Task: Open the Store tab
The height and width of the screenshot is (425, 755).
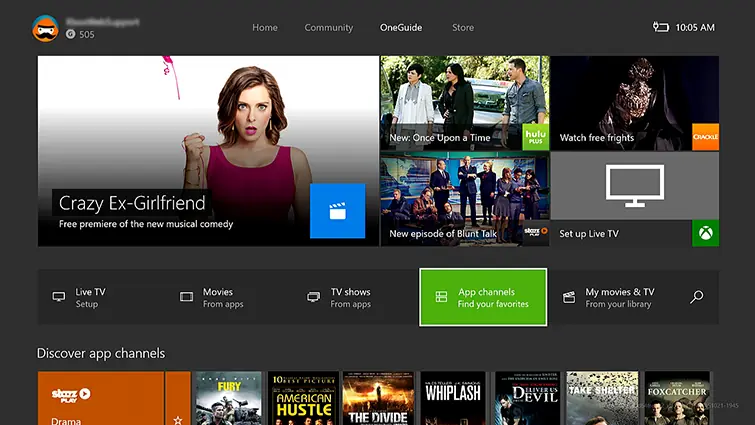Action: [x=463, y=27]
